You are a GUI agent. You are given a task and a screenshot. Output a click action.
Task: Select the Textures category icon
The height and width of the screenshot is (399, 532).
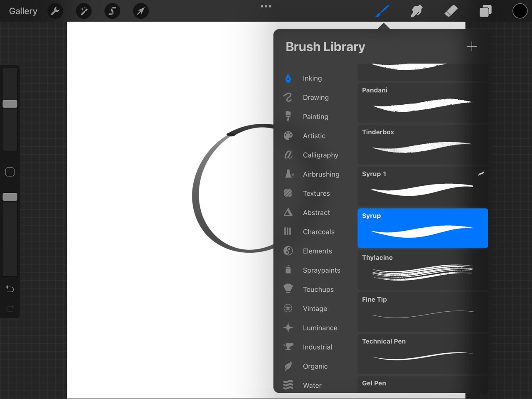click(x=288, y=193)
